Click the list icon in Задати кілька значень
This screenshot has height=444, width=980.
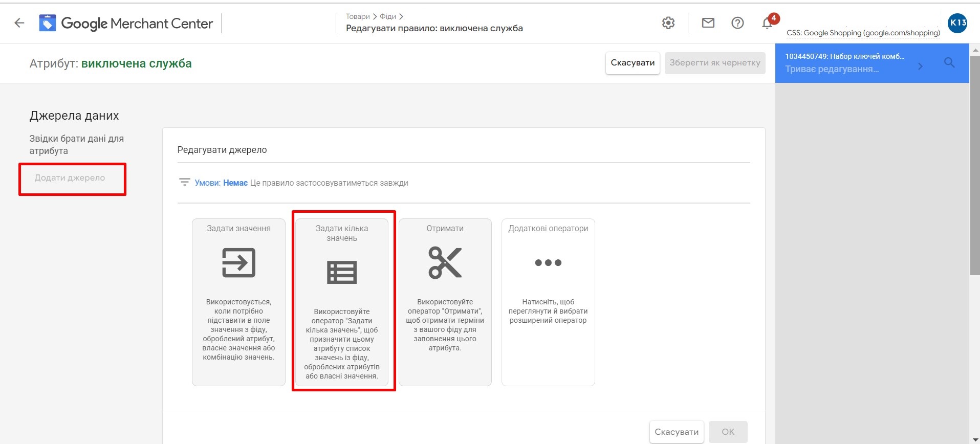(x=342, y=272)
